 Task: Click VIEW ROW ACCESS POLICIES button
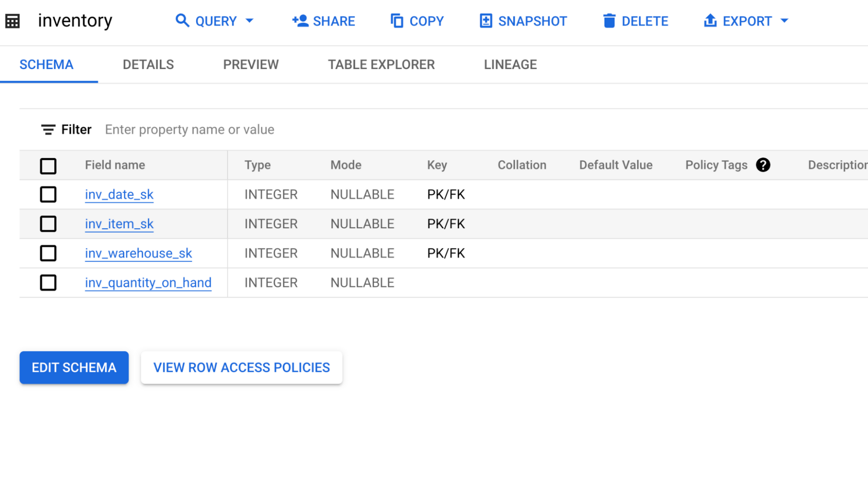[x=241, y=368]
